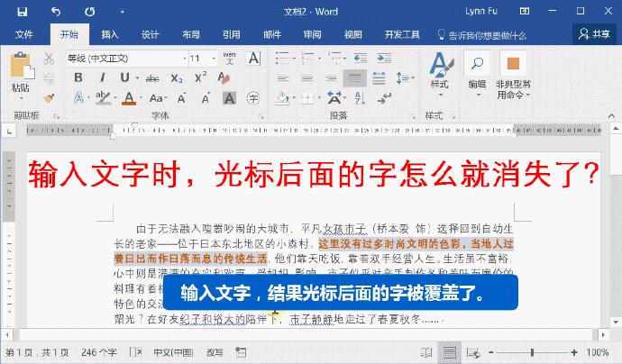Open the 非典型常用命令 group
622x364 pixels.
tap(513, 76)
